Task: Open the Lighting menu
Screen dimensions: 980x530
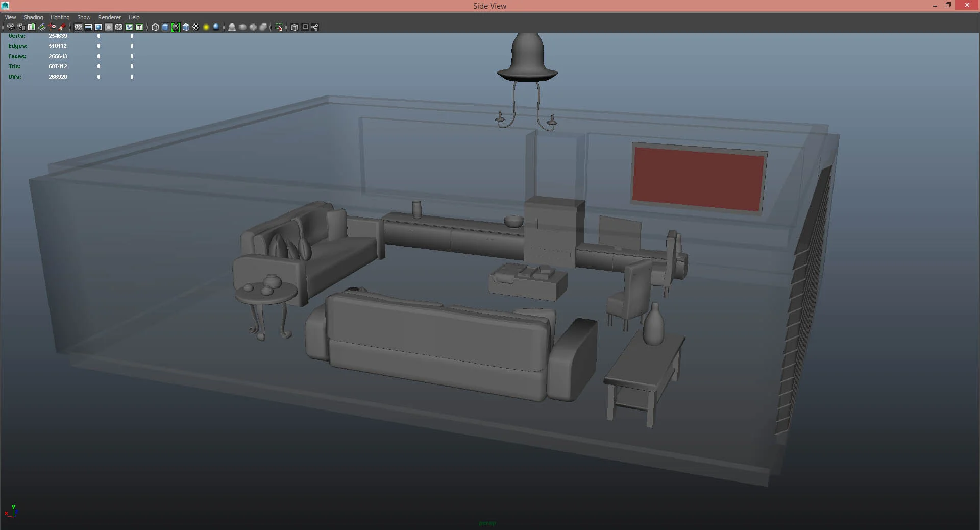Action: click(x=60, y=17)
